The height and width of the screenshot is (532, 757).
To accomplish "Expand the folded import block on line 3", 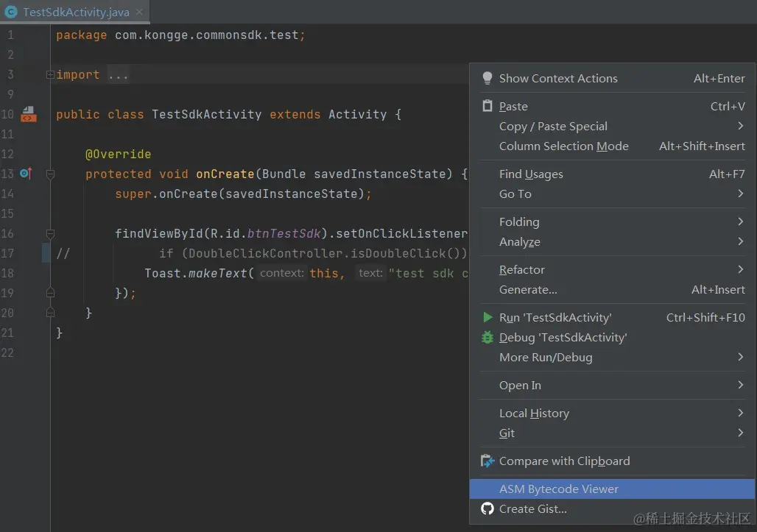I will [x=50, y=75].
